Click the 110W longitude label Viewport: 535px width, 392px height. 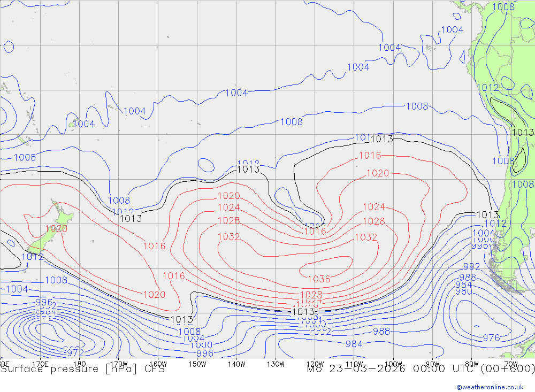point(354,364)
